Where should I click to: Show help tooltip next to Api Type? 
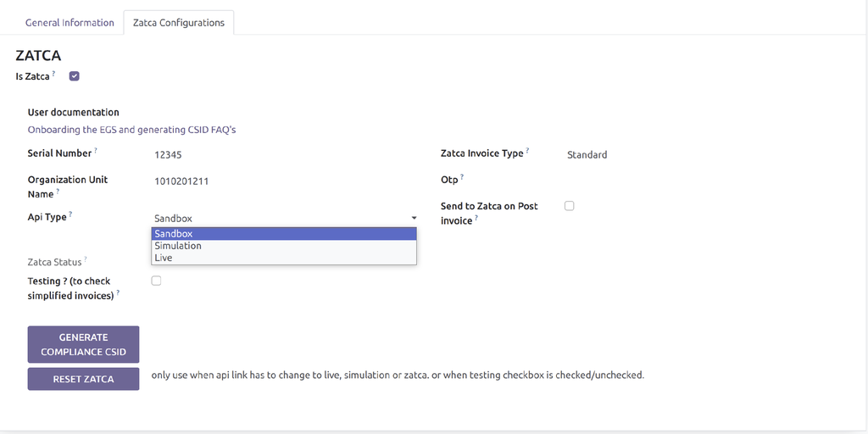click(x=70, y=214)
